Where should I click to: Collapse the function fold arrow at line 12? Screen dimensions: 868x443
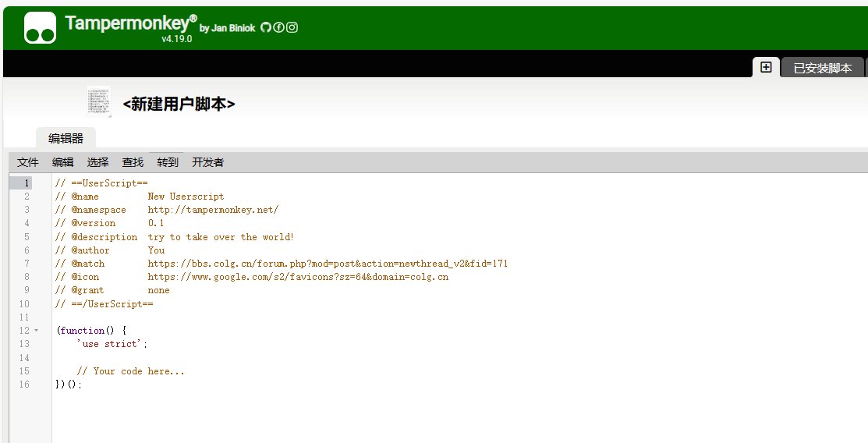point(37,331)
